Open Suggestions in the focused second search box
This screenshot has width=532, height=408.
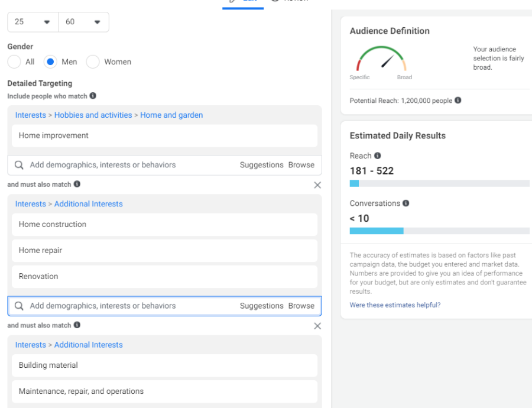261,306
